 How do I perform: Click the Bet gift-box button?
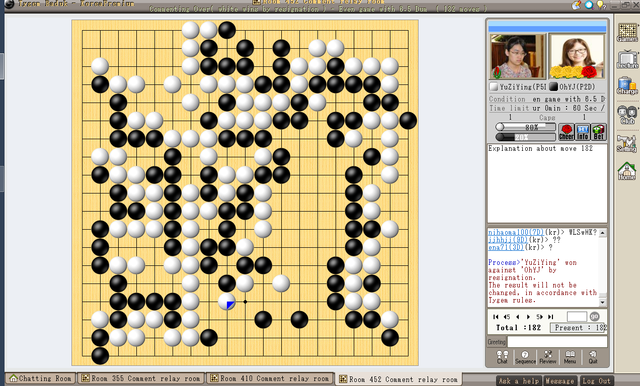598,132
